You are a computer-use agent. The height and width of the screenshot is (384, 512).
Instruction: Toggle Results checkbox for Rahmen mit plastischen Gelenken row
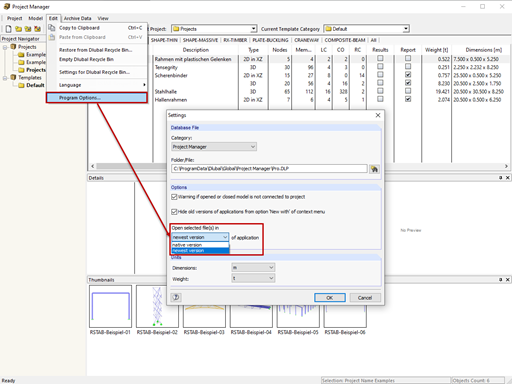coord(380,58)
